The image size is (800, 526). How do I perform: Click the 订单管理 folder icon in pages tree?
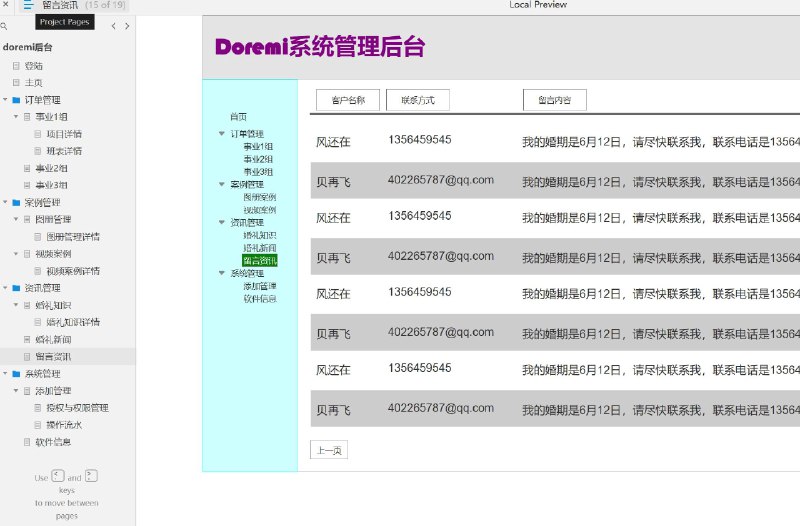pyautogui.click(x=16, y=100)
